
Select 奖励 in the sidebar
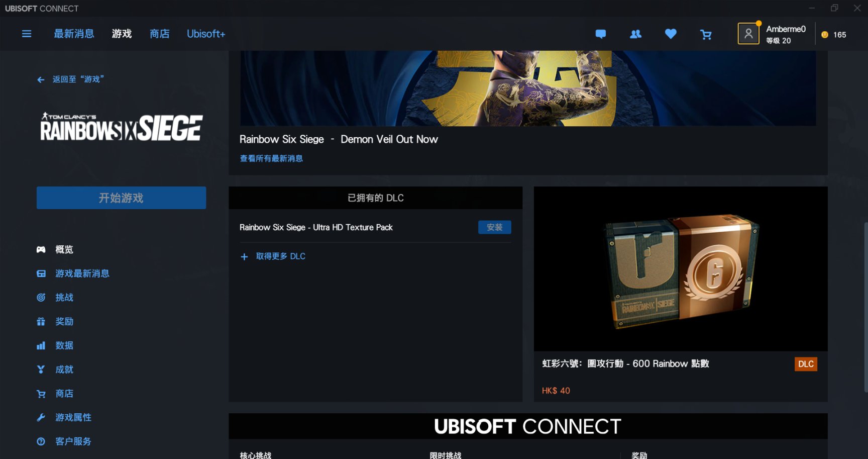coord(64,321)
